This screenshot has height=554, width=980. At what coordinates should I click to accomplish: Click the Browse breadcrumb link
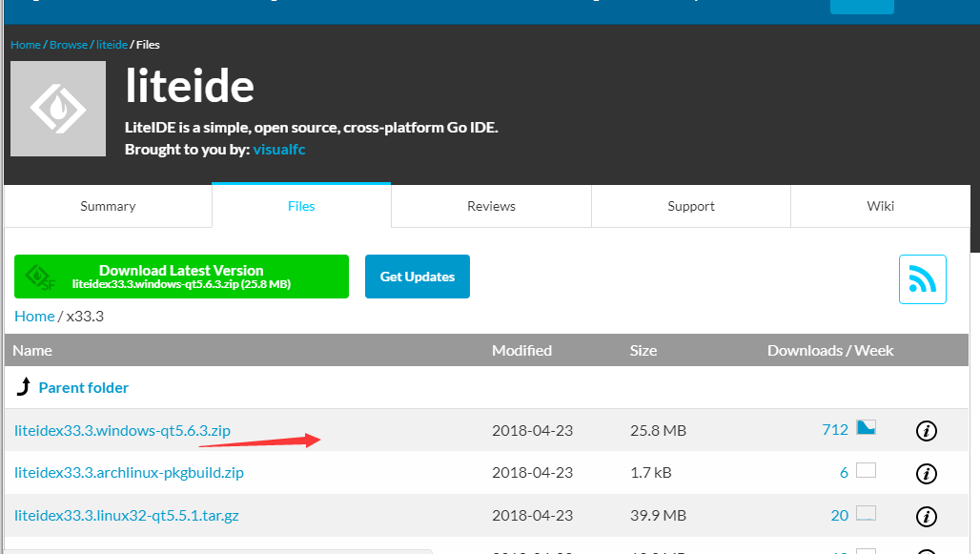tap(68, 45)
